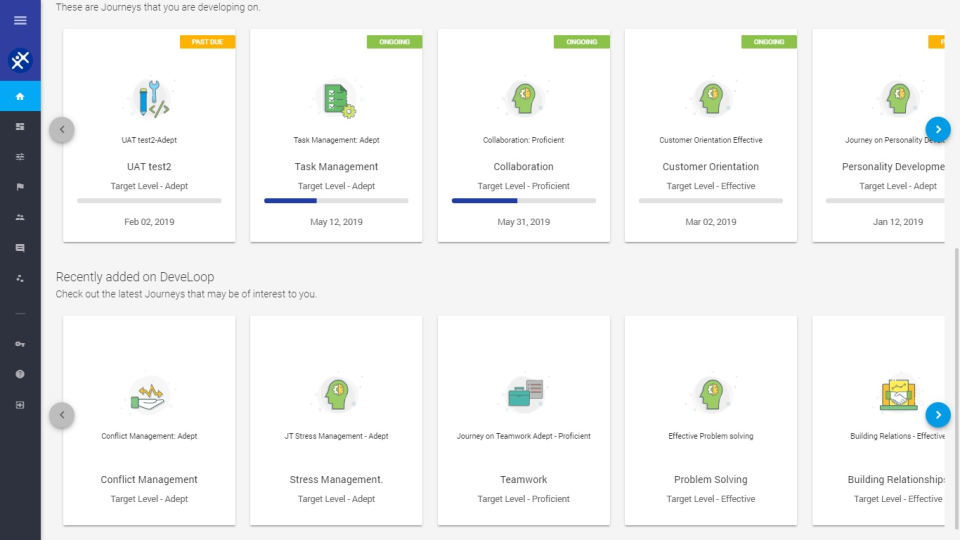Select the Teamwork briefcase thumbnail

[524, 395]
